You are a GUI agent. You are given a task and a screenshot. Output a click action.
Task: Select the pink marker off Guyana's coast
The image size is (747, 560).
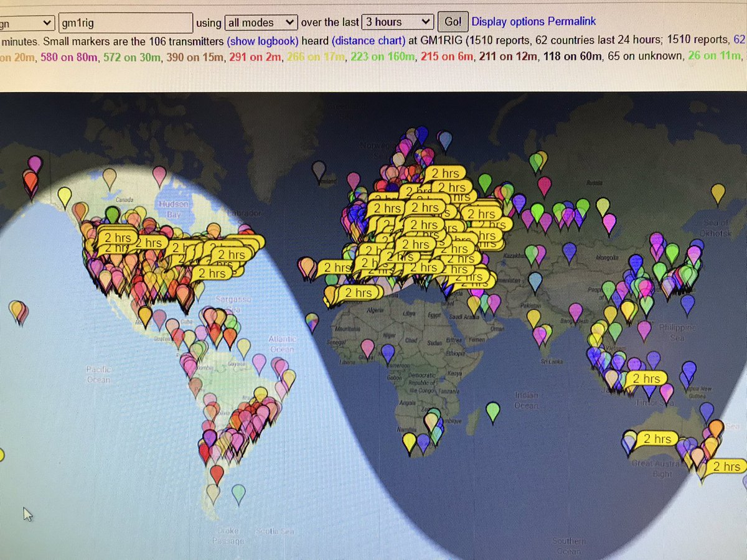pyautogui.click(x=260, y=363)
